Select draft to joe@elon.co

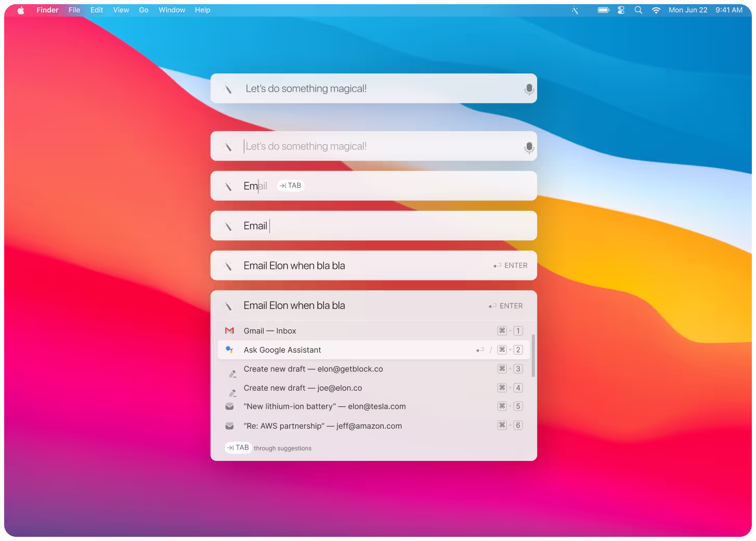coord(373,388)
